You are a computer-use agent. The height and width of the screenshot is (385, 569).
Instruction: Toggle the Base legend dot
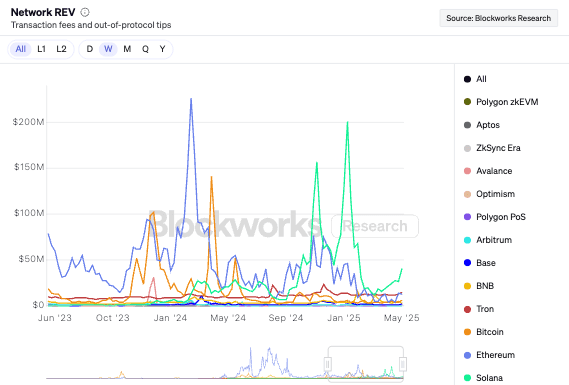coord(467,263)
